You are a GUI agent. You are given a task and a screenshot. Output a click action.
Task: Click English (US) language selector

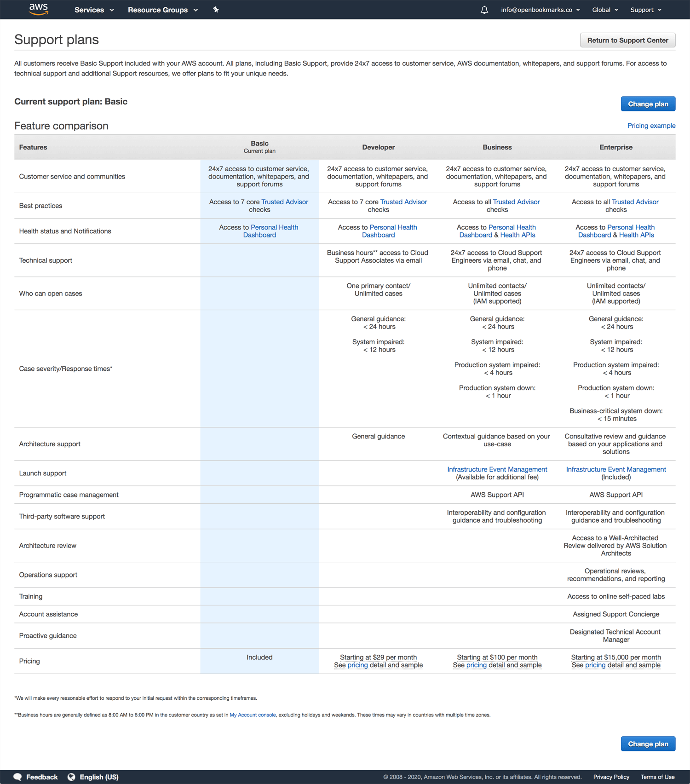pos(99,777)
